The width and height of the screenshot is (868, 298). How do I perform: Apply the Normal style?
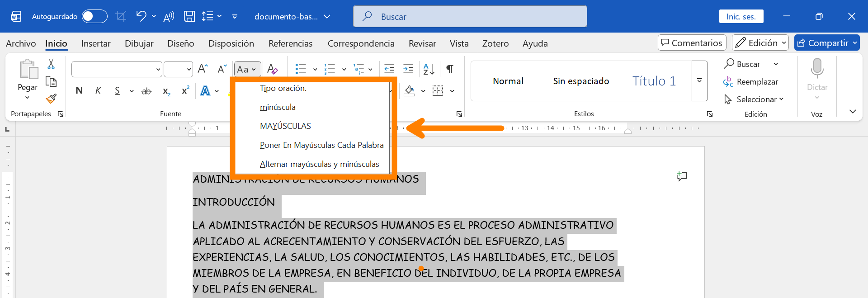(508, 81)
